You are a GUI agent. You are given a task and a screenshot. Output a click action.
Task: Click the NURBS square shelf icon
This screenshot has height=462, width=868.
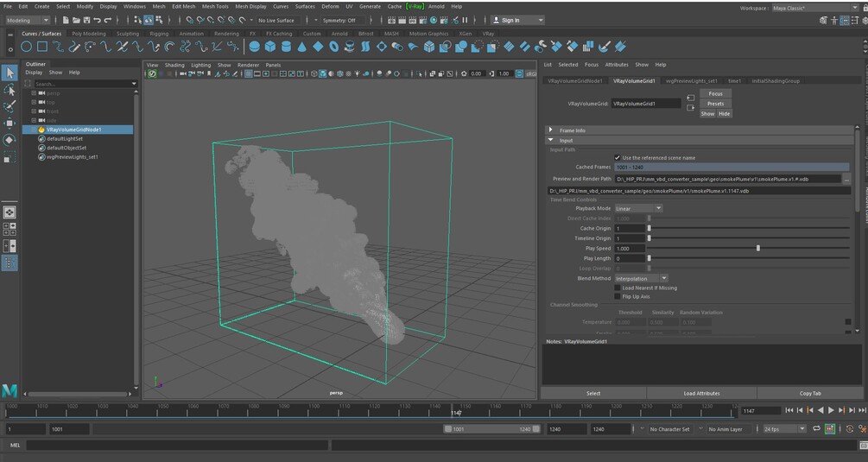43,47
